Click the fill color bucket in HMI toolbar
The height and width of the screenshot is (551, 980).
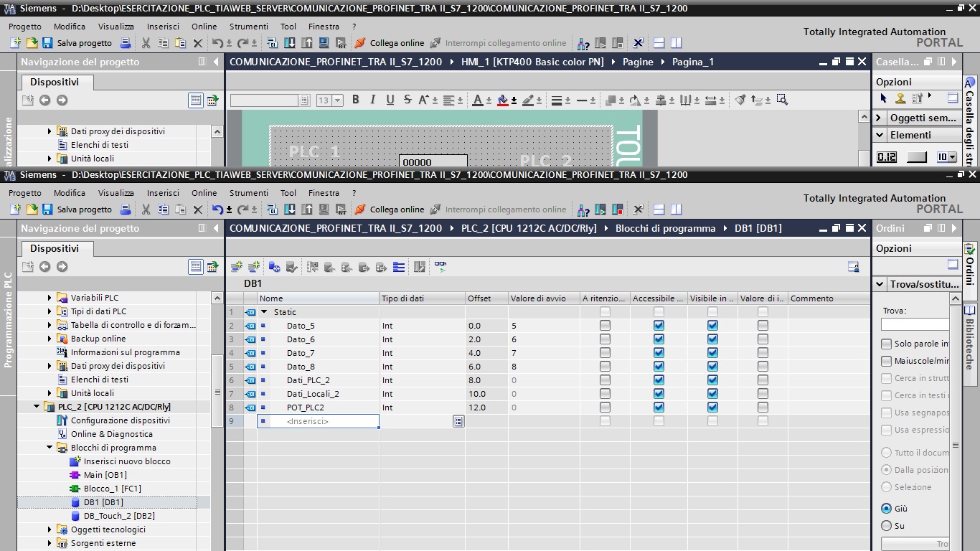point(503,100)
